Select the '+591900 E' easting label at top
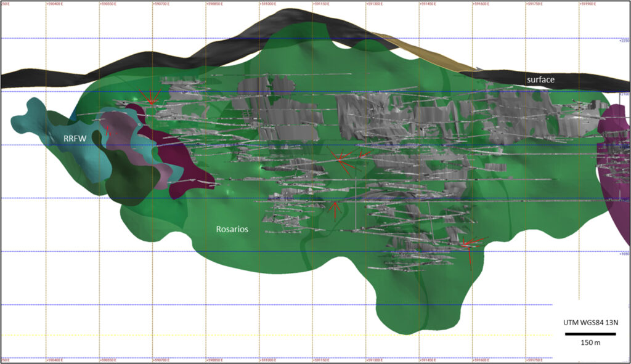 (x=588, y=3)
